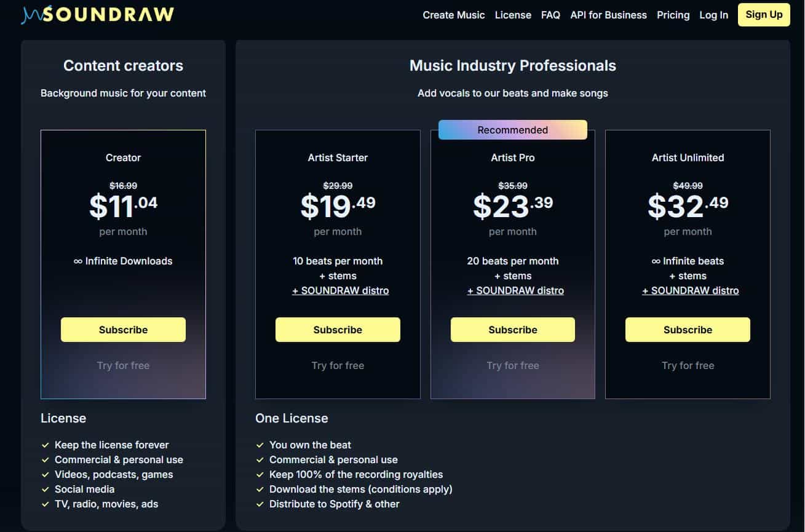Subscribe to the Artist Unlimited plan
The height and width of the screenshot is (532, 805).
[688, 330]
